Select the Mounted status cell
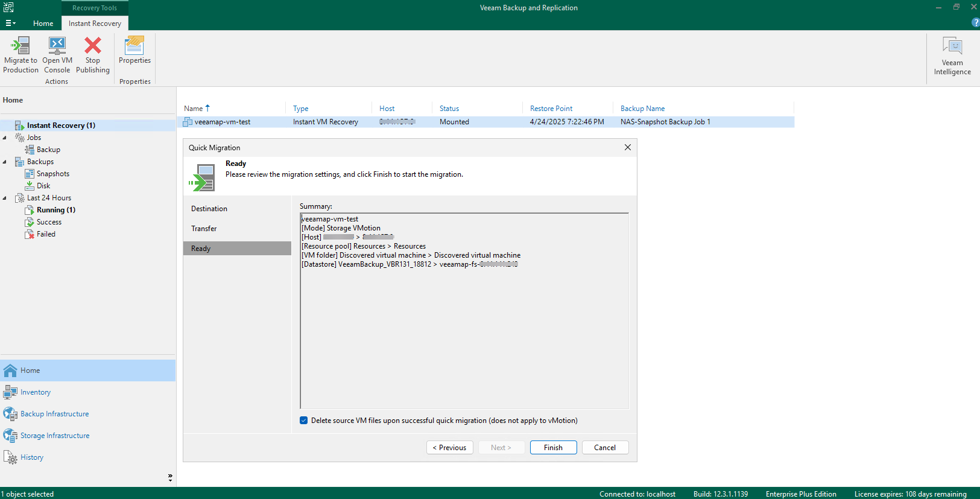Screen dimensions: 980x499 click(x=454, y=122)
